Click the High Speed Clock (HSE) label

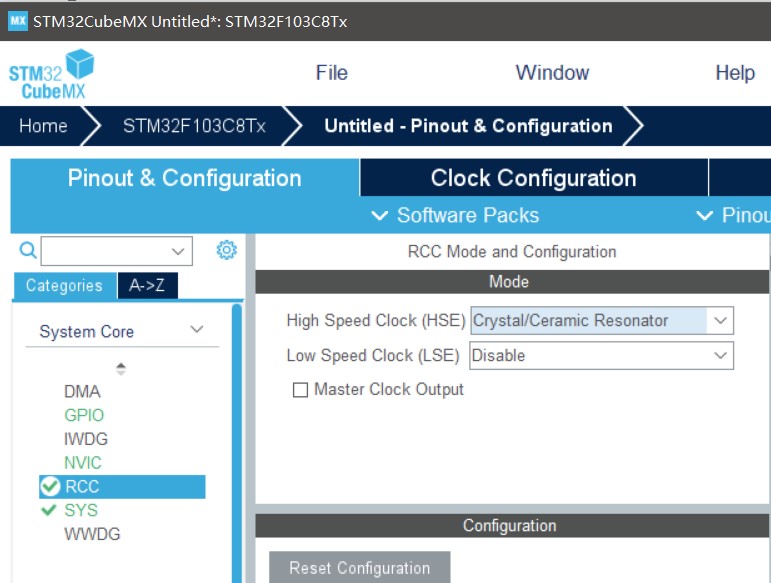click(x=376, y=321)
